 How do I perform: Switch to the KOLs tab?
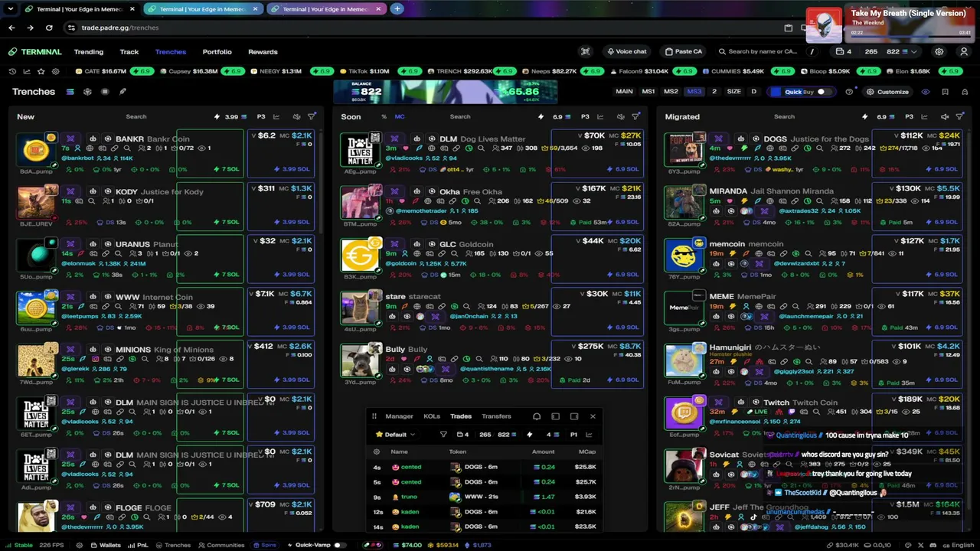[432, 416]
